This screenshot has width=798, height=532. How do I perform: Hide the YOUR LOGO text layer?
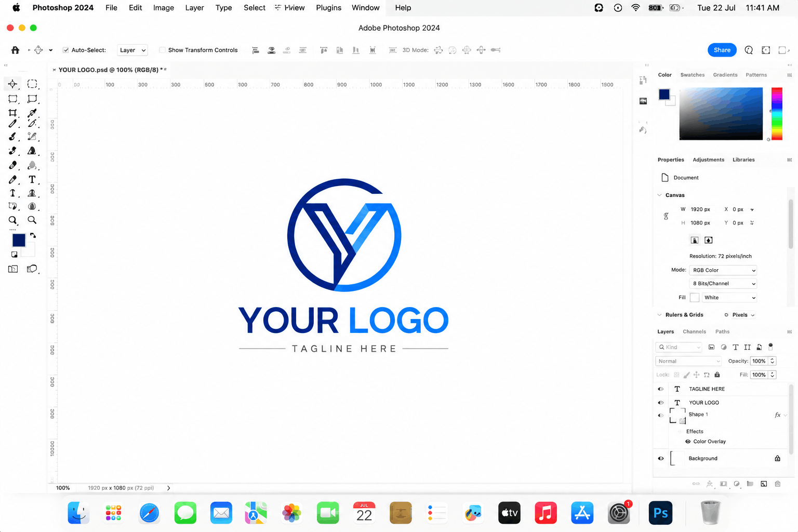661,403
